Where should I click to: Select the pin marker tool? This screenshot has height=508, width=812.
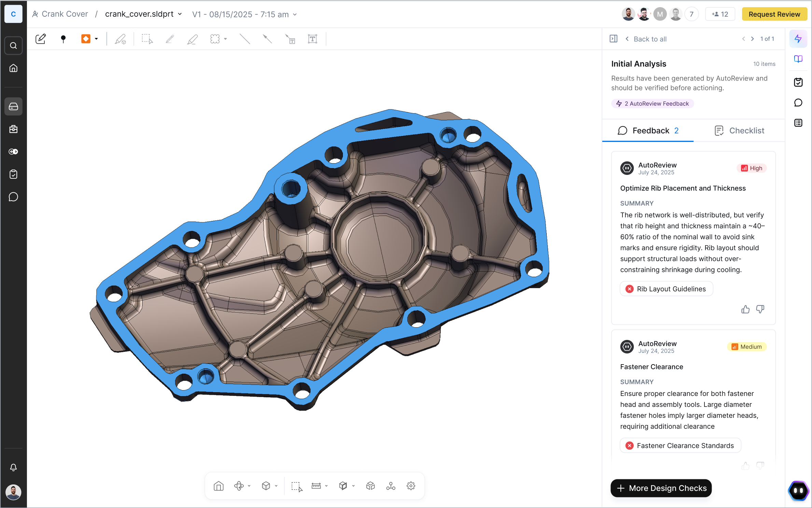63,39
